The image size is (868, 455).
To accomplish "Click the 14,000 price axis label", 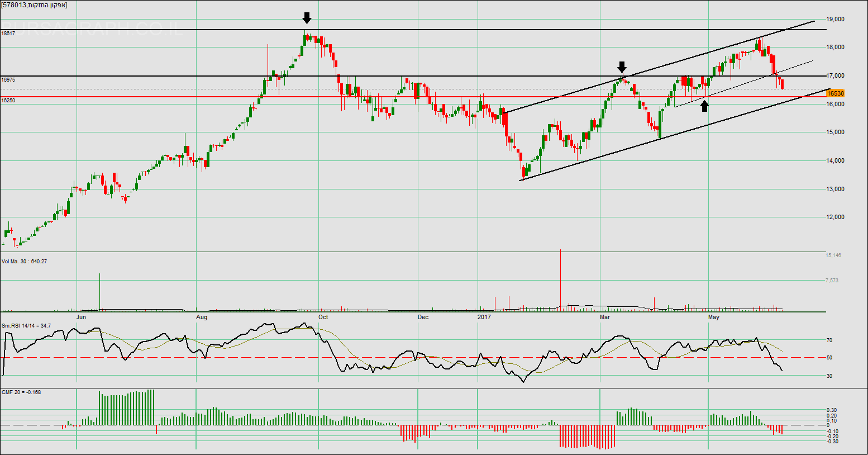I will (x=836, y=160).
